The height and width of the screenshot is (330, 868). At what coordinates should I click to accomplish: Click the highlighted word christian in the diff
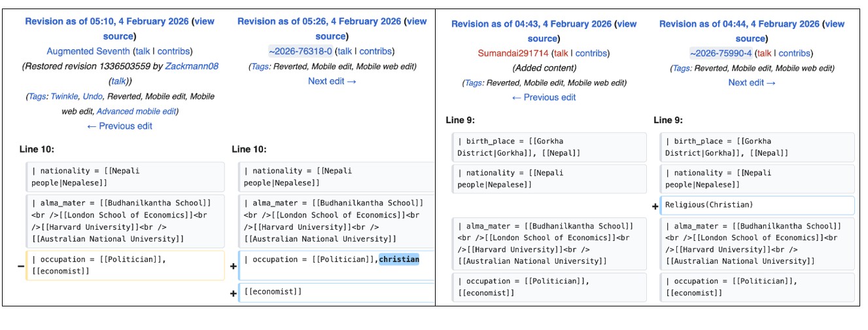click(399, 259)
